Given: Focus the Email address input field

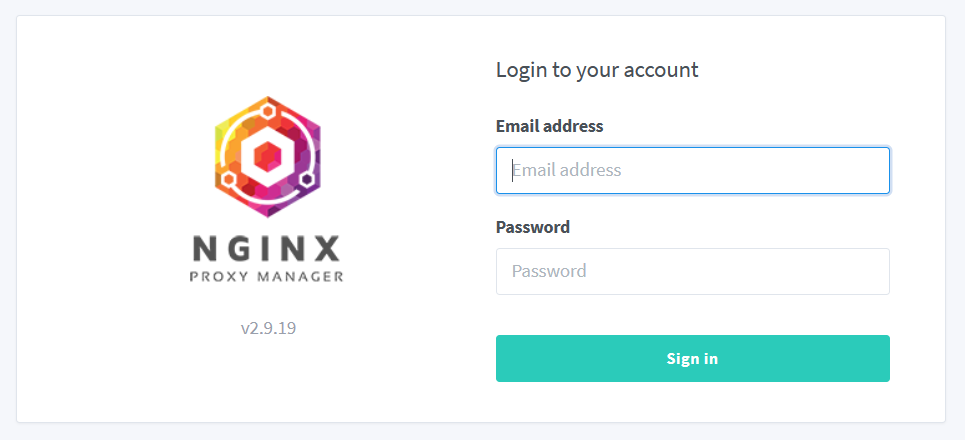Looking at the screenshot, I should (692, 170).
